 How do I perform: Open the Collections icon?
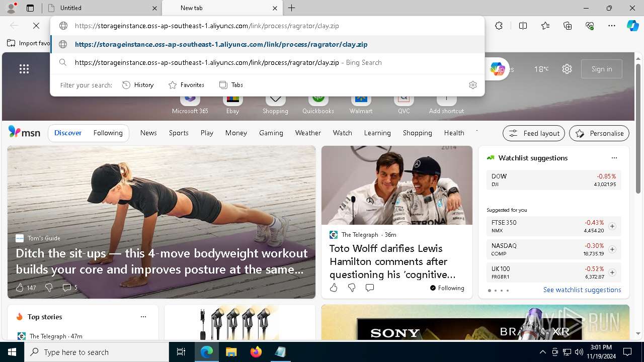point(568,26)
